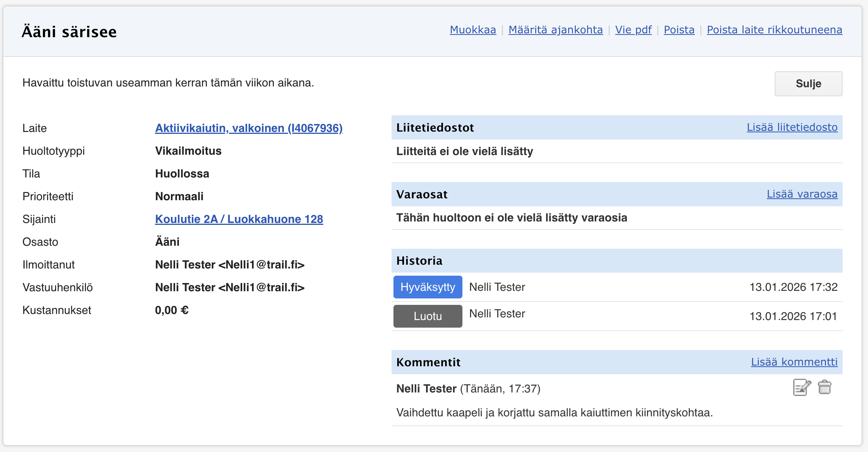Click the edit comment pencil icon
868x452 pixels.
pos(802,388)
